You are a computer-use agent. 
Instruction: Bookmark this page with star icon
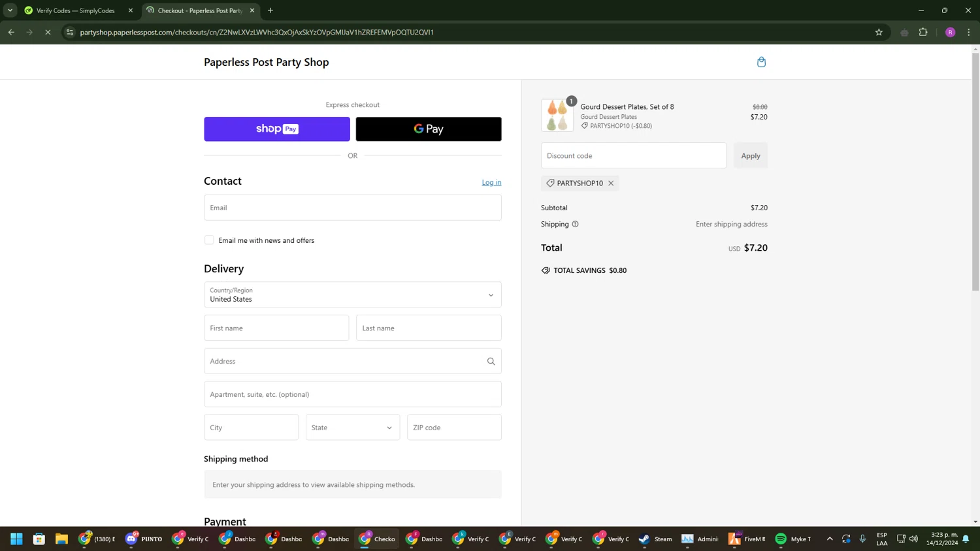point(879,32)
